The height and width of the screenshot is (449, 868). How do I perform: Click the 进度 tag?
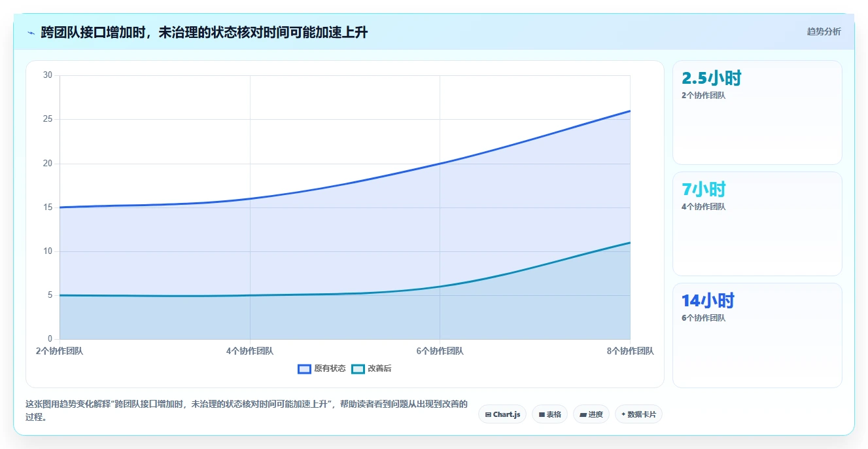[591, 414]
